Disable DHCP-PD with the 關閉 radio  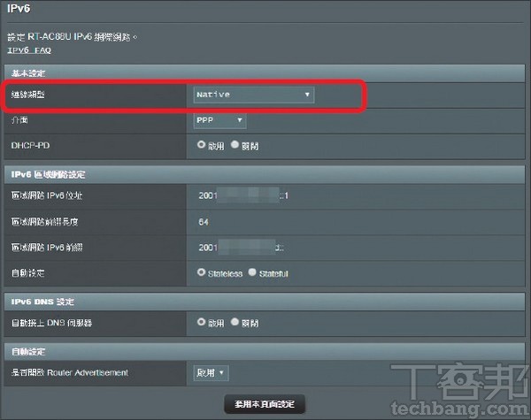pyautogui.click(x=235, y=144)
